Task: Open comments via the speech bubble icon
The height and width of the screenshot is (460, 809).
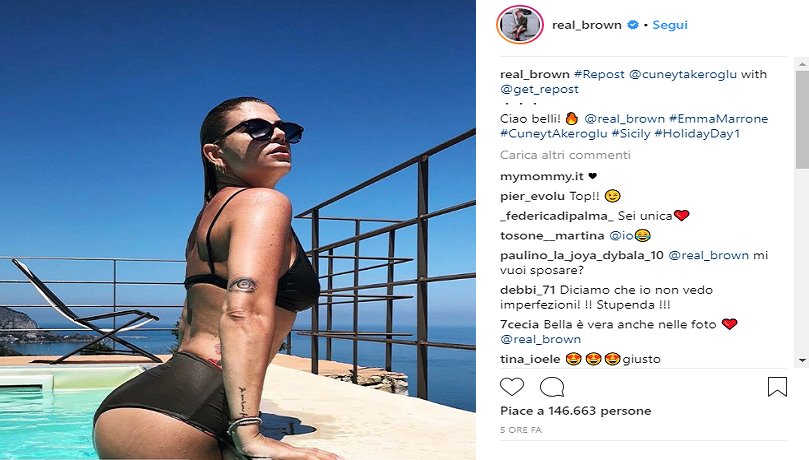Action: 552,387
